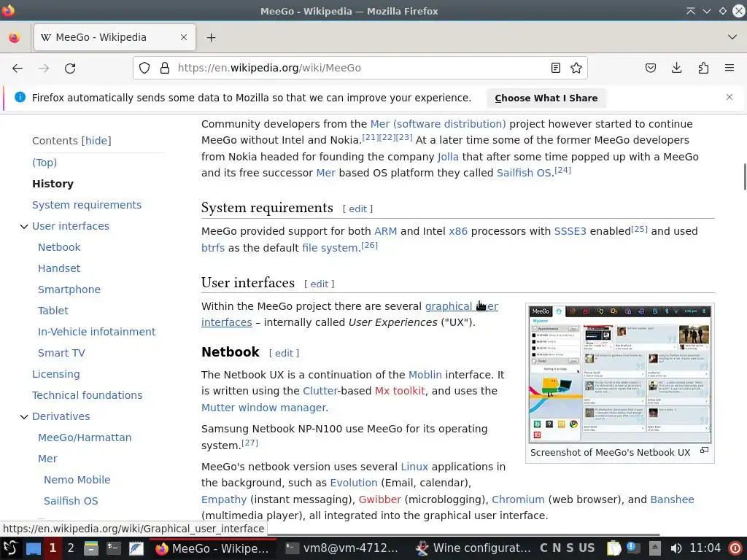Go to System requirements in contents
This screenshot has height=560, width=747.
(x=87, y=205)
